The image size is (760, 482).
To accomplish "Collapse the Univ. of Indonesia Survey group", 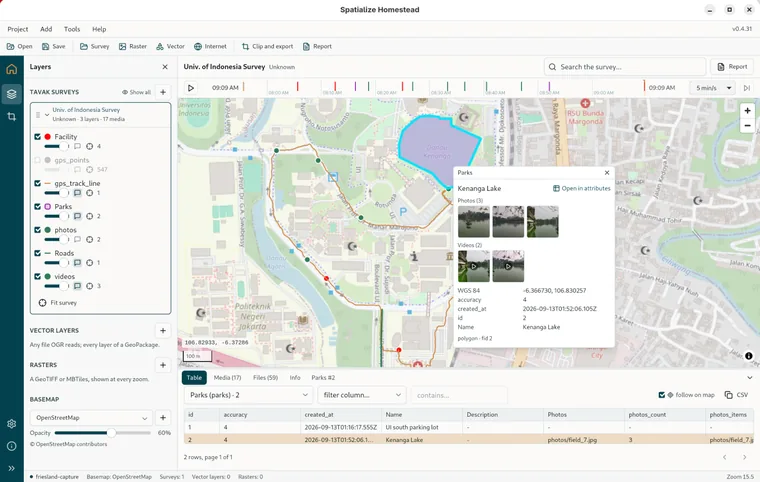I will click(x=47, y=115).
